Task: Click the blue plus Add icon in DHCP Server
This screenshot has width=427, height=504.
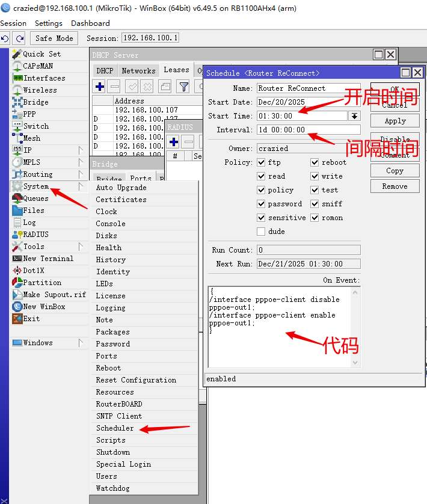Action: (x=100, y=87)
